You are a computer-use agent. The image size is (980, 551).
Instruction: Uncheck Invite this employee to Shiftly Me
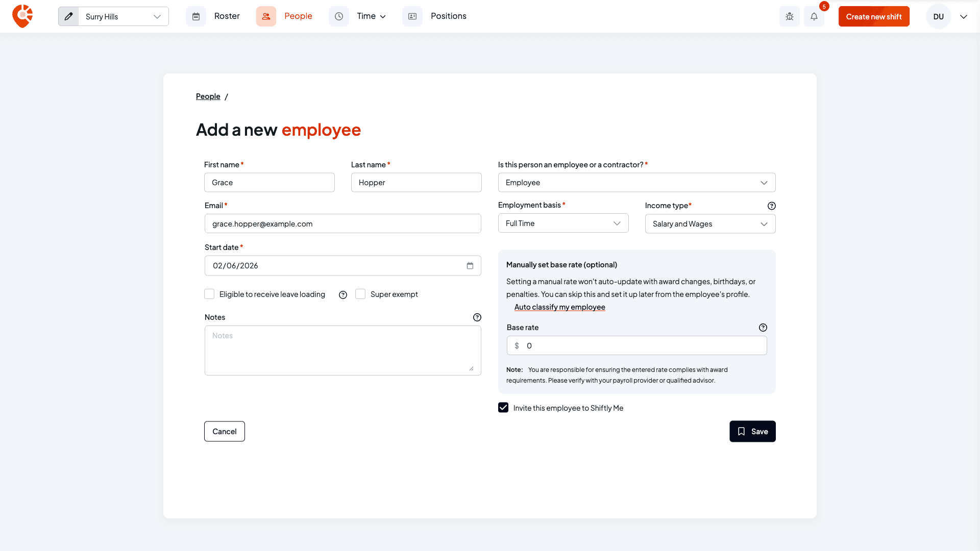pyautogui.click(x=503, y=407)
